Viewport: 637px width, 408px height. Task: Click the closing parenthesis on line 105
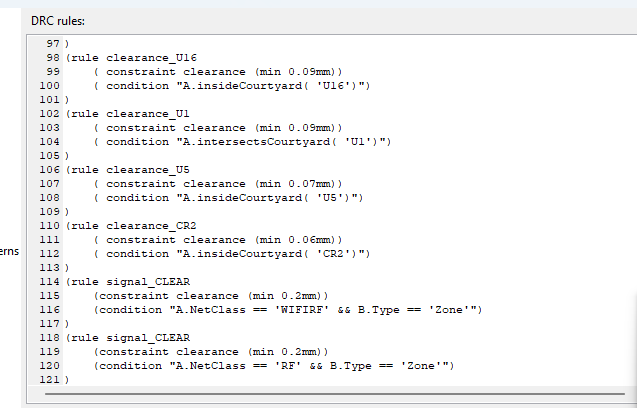click(x=67, y=156)
